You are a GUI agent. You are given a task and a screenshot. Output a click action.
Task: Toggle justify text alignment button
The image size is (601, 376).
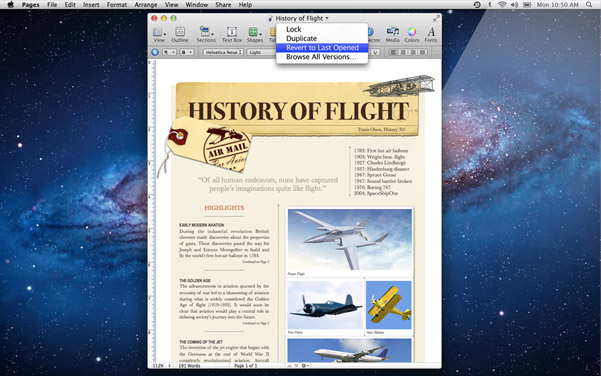(422, 52)
